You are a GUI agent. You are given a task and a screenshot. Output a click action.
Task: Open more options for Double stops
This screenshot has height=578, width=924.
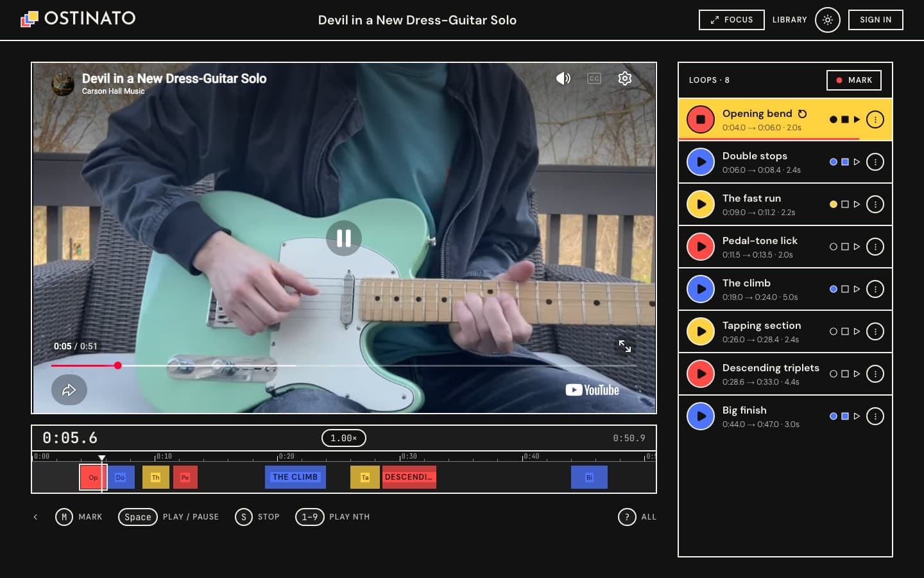coord(875,162)
